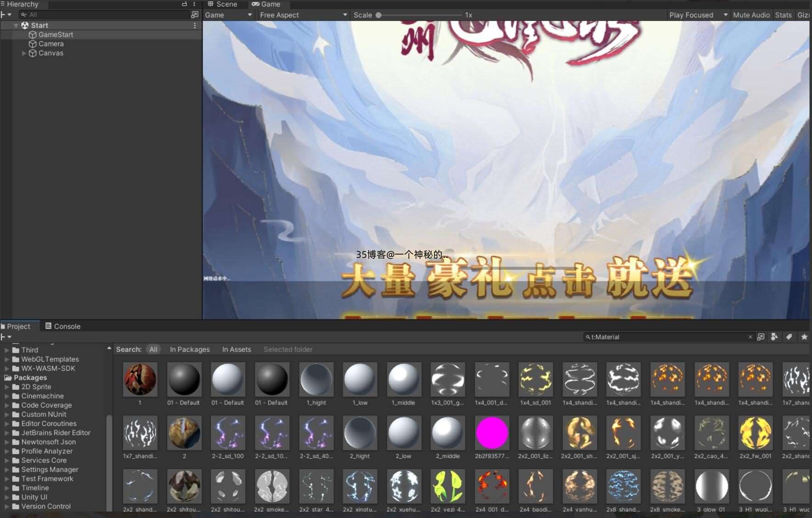Click Search by Type icon in Project panel
The image size is (812, 518).
pyautogui.click(x=774, y=337)
